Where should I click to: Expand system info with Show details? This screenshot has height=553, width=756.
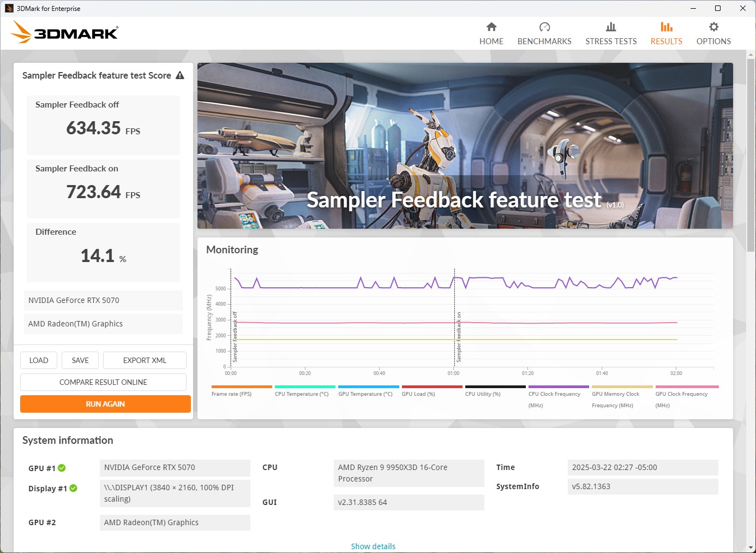click(x=373, y=546)
